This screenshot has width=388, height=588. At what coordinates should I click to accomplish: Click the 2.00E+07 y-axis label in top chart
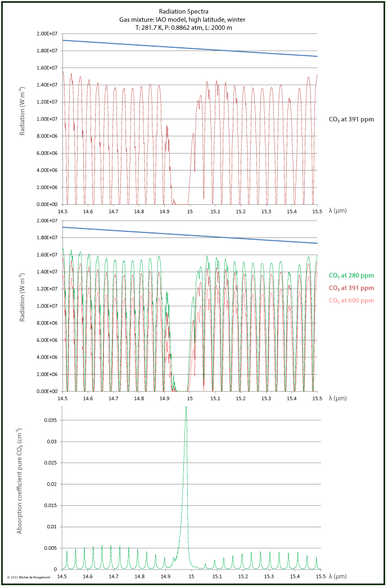[x=48, y=34]
